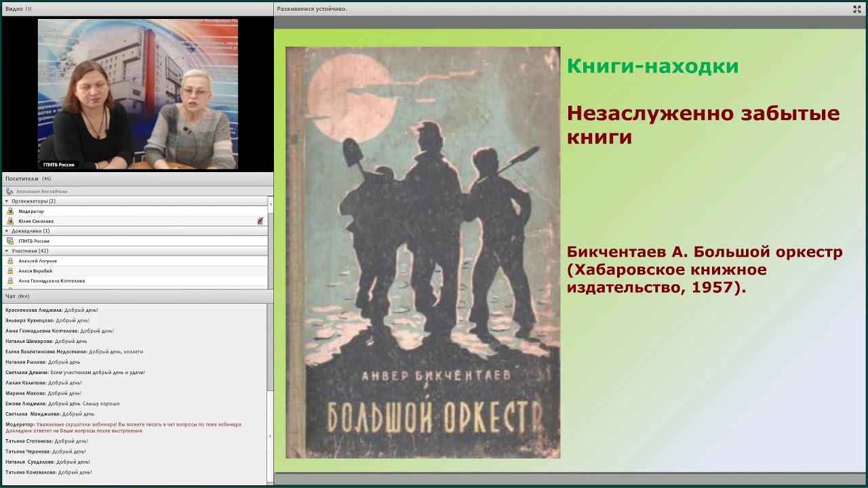The width and height of the screenshot is (868, 488).
Task: Click chat message from Красненкова Людмила
Action: [x=52, y=310]
